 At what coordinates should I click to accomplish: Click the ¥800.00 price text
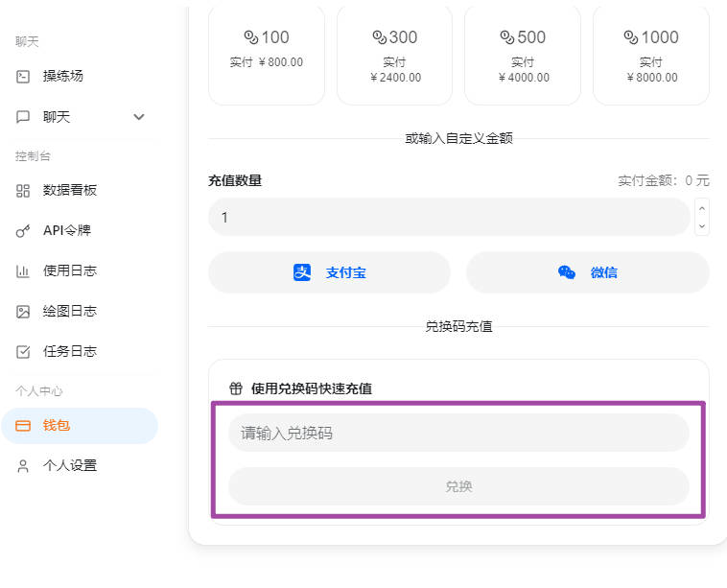[x=280, y=62]
